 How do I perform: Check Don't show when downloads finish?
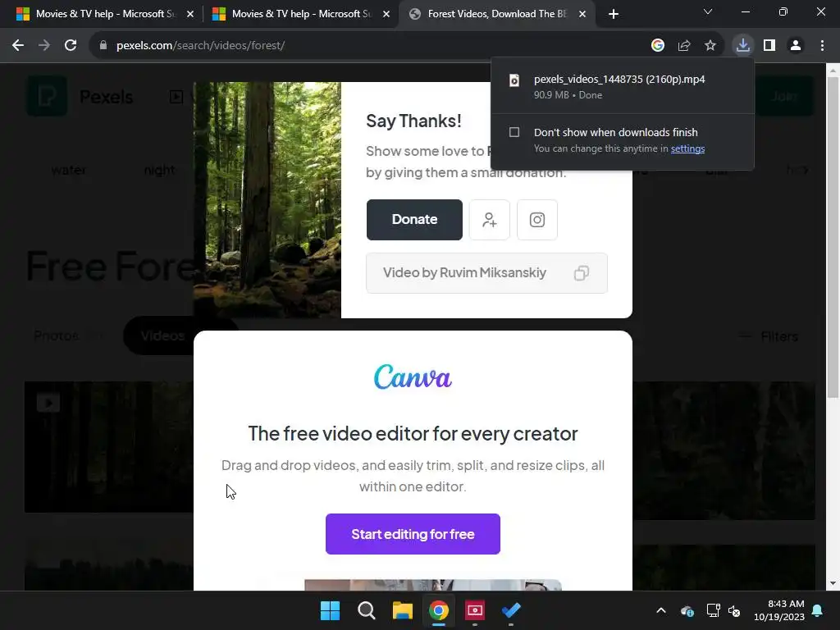coord(514,132)
